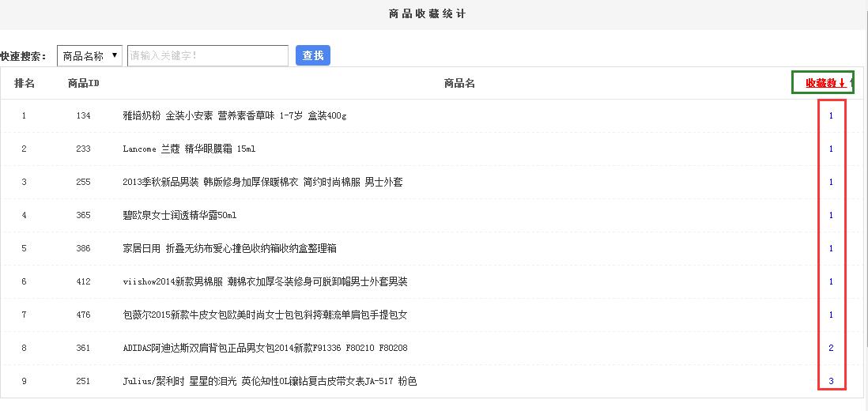Viewport: 868px width, 411px height.
Task: Select product name 包薇尔2015新款牛皮女包
Action: pos(265,315)
